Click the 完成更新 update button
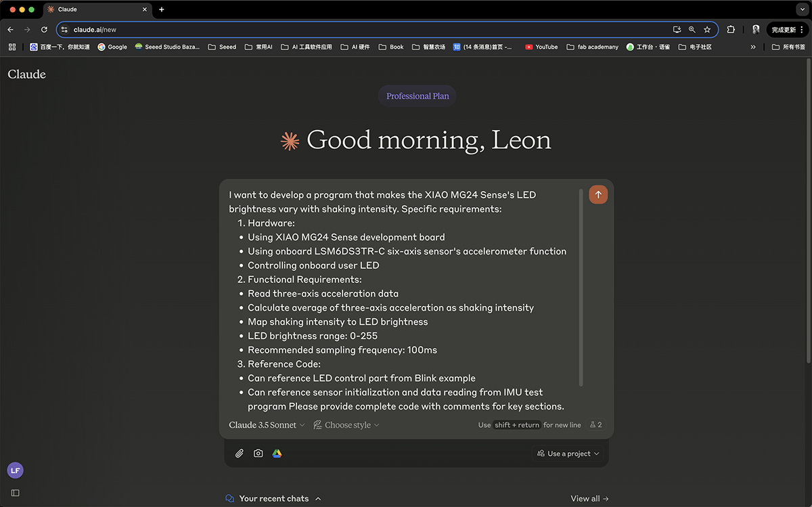Screen dimensions: 812x507 (x=788, y=30)
